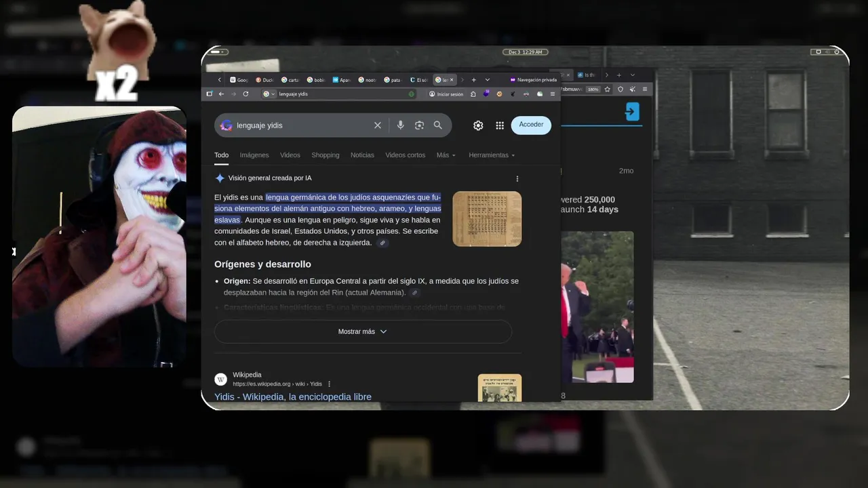
Task: Open hamburger menu in rear browser
Action: (644, 89)
